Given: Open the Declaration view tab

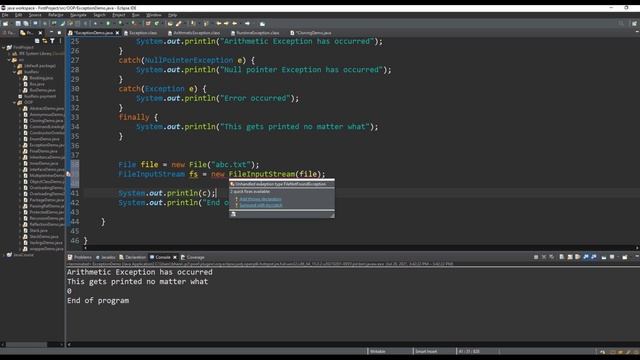Looking at the screenshot, I should [x=133, y=258].
